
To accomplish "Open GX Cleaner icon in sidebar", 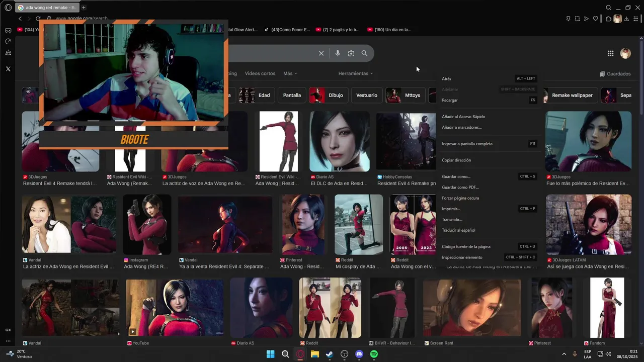I will pos(8,53).
